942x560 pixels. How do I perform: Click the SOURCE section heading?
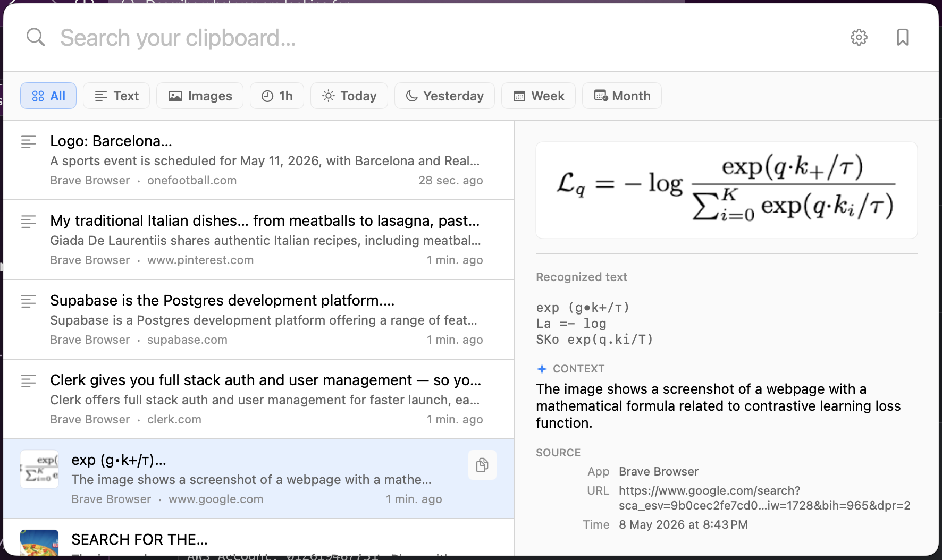(x=558, y=453)
